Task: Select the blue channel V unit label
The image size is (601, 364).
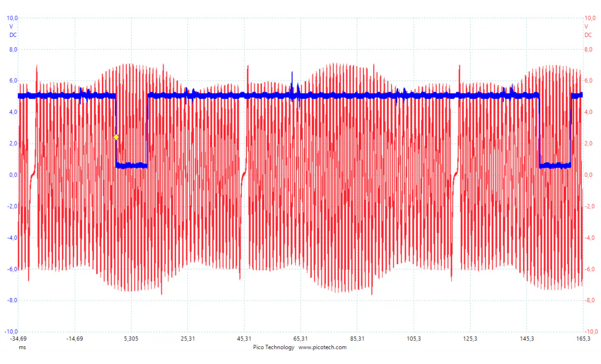Action: point(11,27)
